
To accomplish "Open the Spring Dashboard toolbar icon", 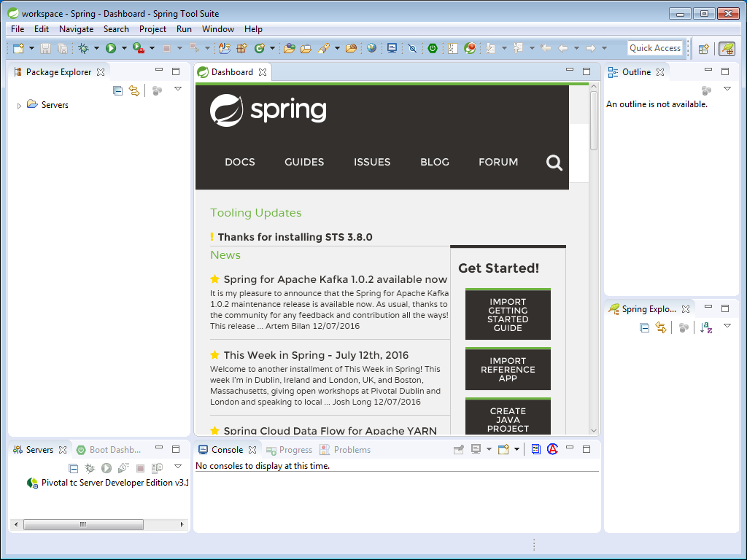I will [x=470, y=48].
